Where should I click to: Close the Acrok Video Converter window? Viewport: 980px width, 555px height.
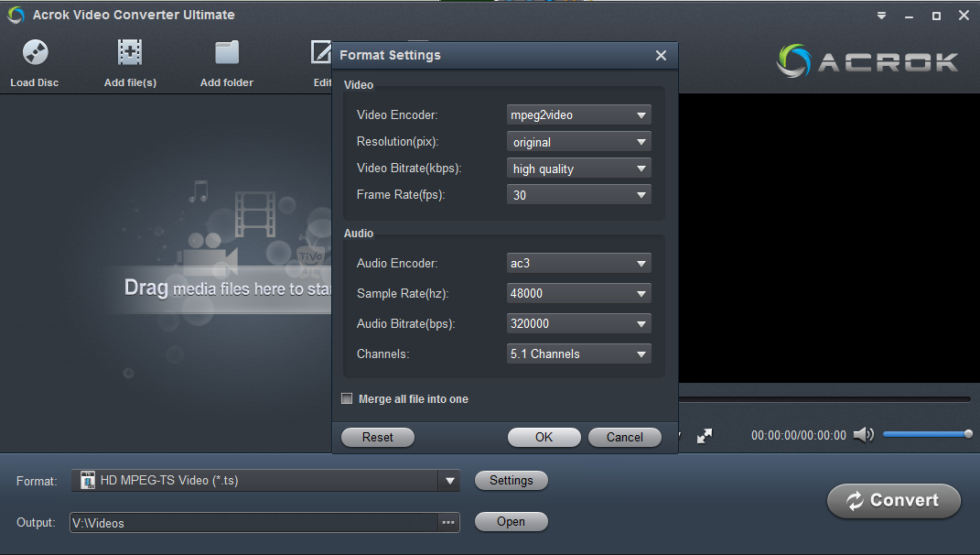tap(964, 16)
